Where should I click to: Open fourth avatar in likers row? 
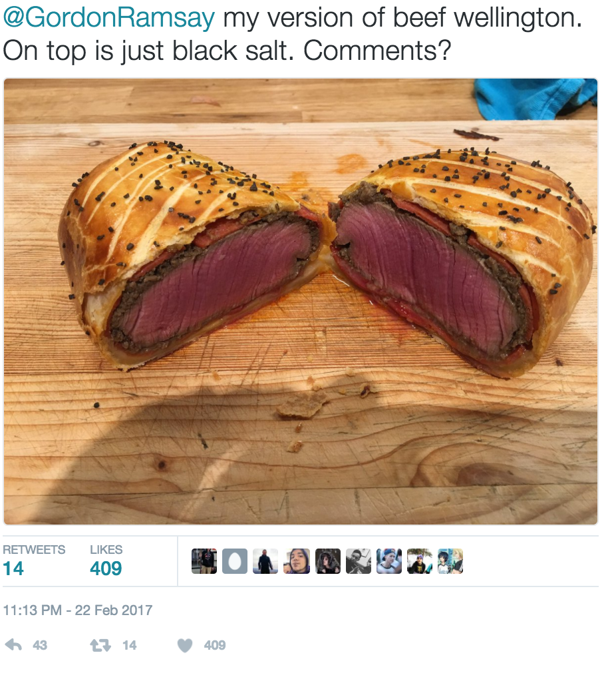pyautogui.click(x=297, y=561)
